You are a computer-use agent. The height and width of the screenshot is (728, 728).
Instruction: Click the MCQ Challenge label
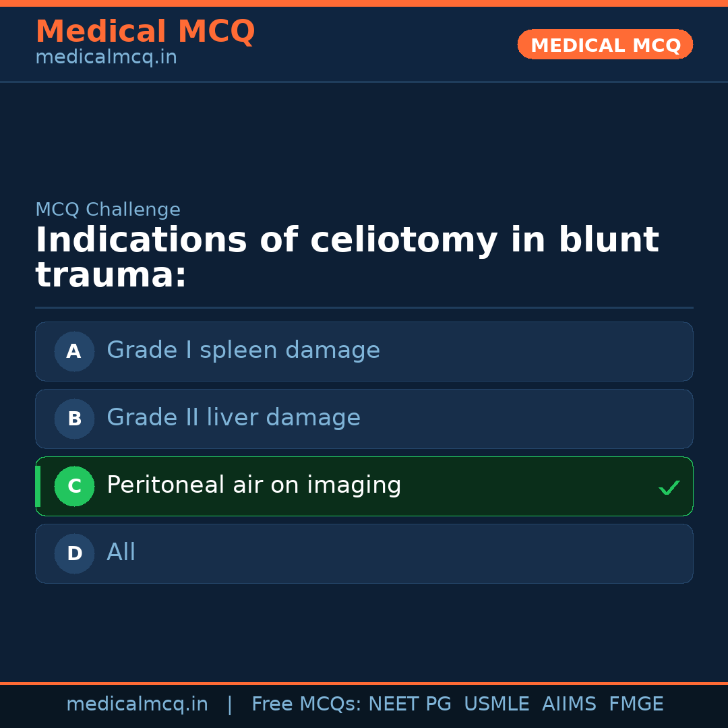point(108,210)
